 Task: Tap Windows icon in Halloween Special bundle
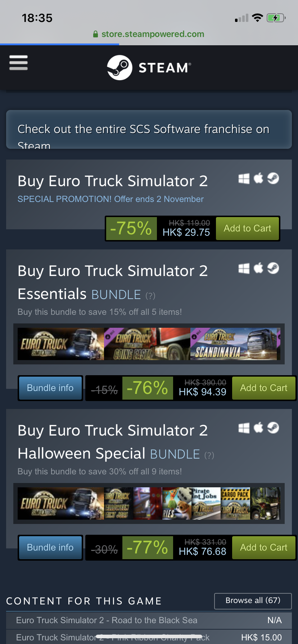tap(244, 428)
